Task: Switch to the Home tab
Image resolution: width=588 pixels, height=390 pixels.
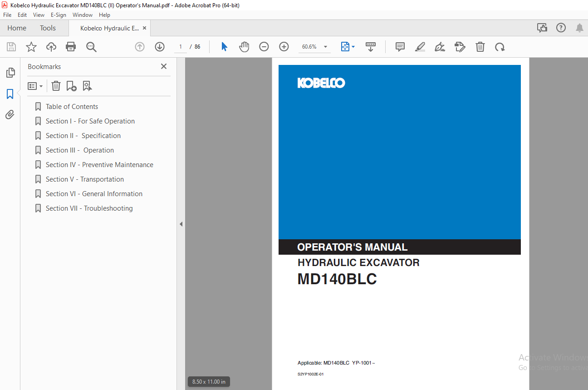Action: [17, 28]
